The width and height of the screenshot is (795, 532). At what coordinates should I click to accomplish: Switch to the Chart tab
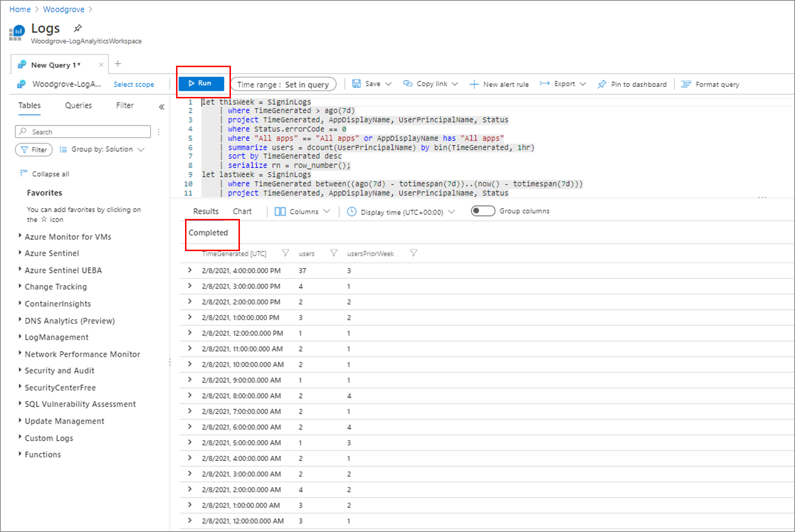point(242,211)
